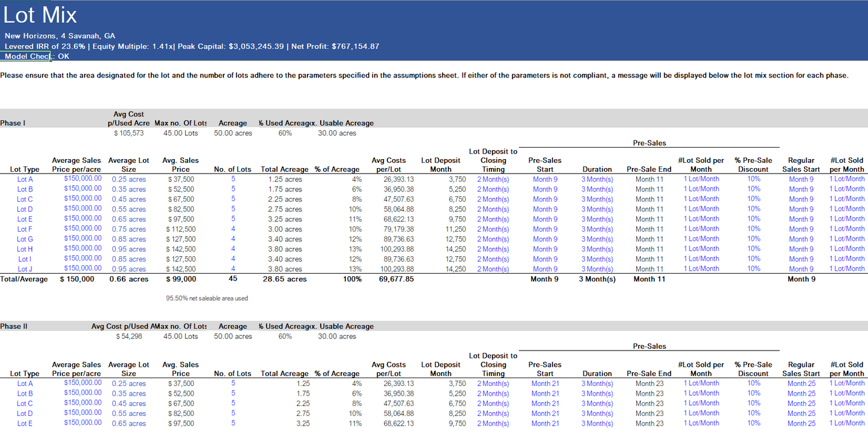Click Phase I Lot G presale duration cell

[597, 239]
